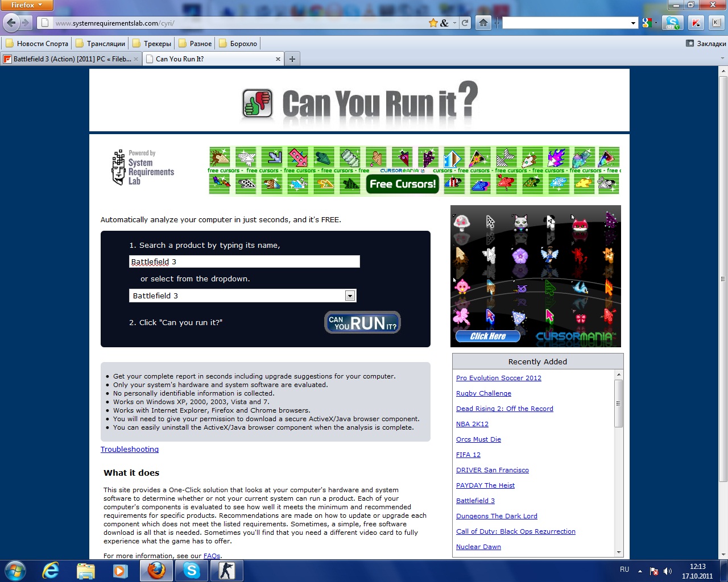Open the Новости Спорта bookmarks folder

pos(36,44)
